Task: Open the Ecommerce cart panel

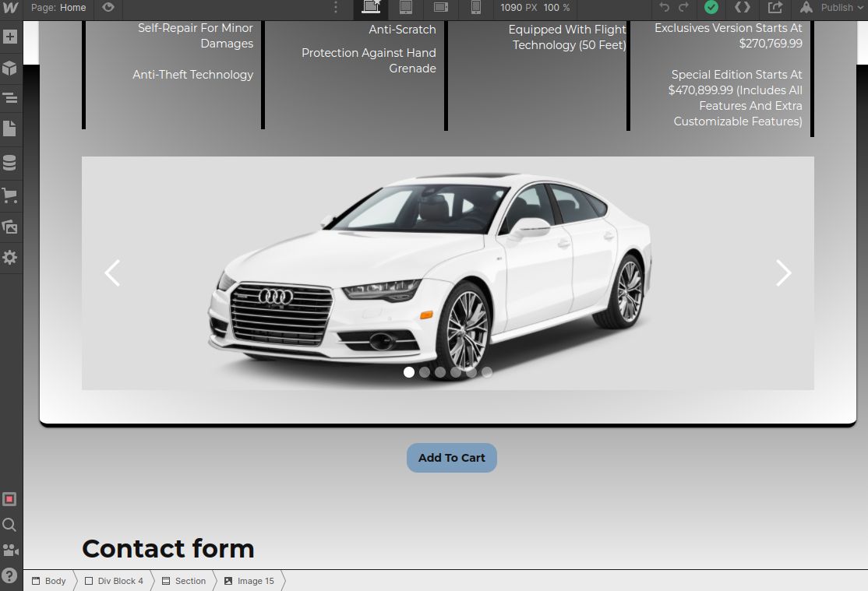Action: pyautogui.click(x=10, y=195)
